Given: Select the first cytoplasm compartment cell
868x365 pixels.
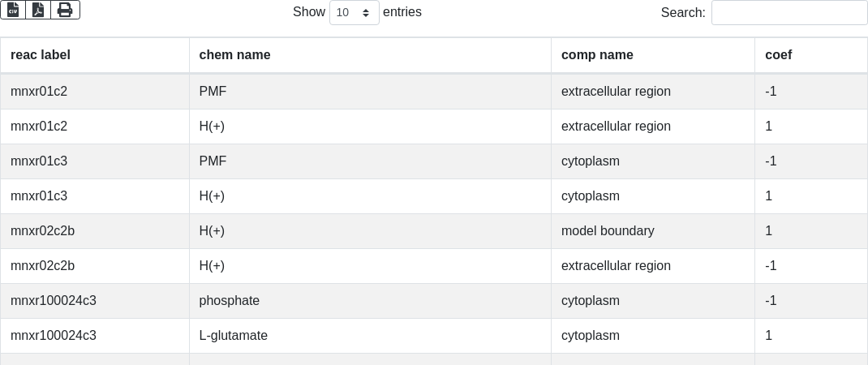Looking at the screenshot, I should [x=591, y=161].
